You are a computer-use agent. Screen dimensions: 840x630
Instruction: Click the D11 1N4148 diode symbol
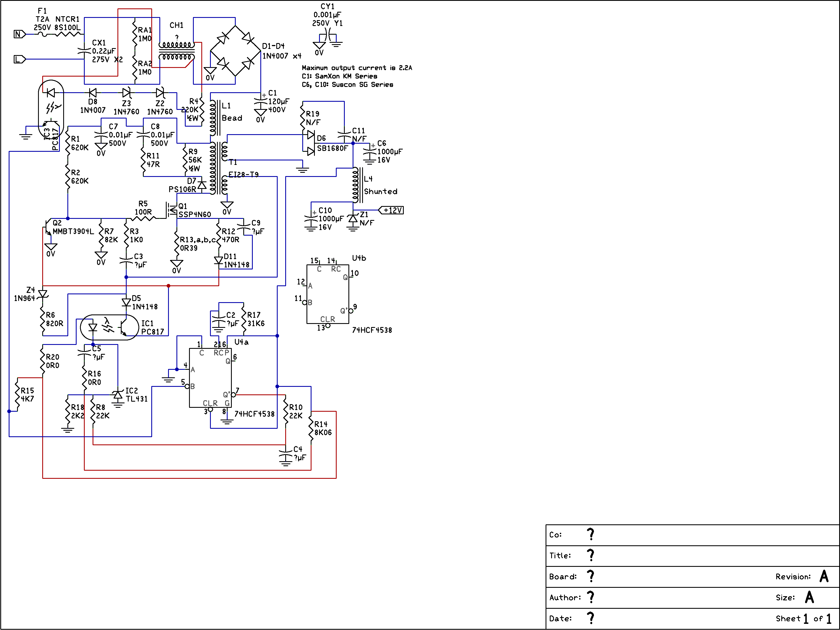(x=219, y=261)
